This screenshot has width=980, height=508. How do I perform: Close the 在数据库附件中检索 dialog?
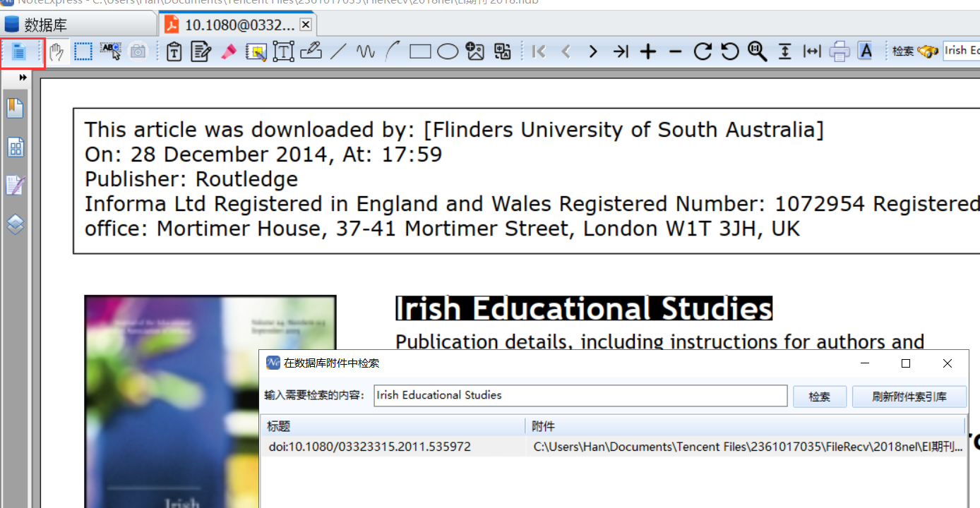pos(948,363)
